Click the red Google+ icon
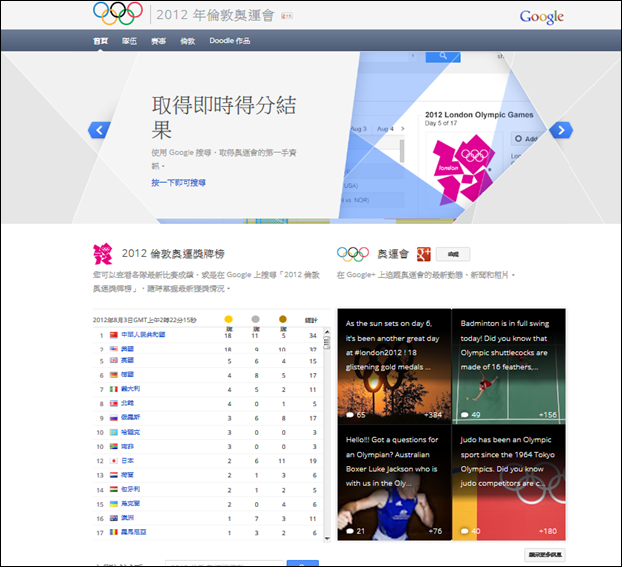Viewport: 622px width, 567px height. [x=424, y=254]
